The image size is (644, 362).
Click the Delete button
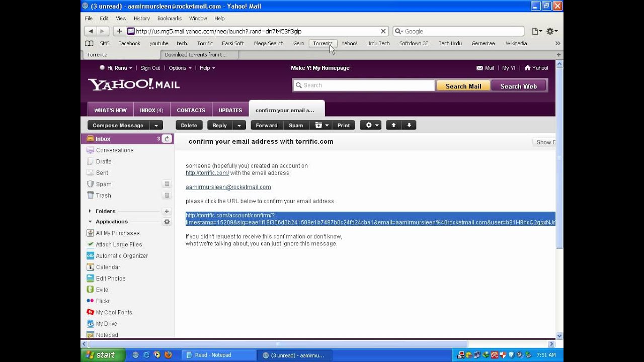pyautogui.click(x=189, y=125)
